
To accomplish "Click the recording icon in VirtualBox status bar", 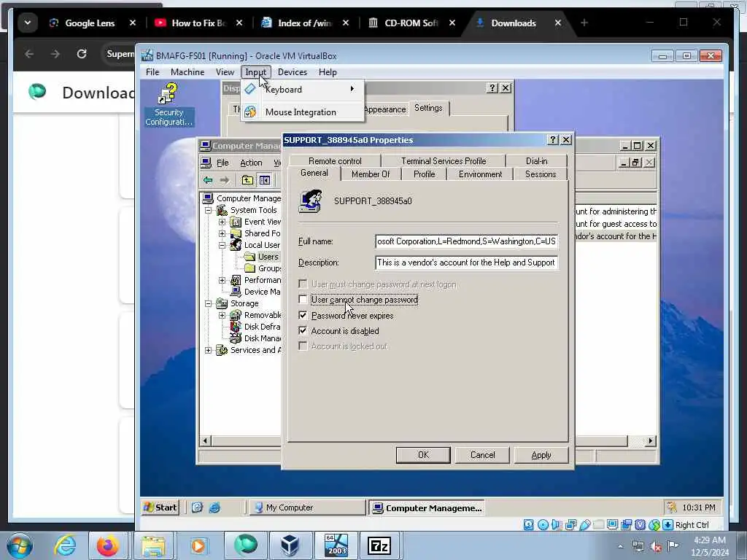I will 626,525.
